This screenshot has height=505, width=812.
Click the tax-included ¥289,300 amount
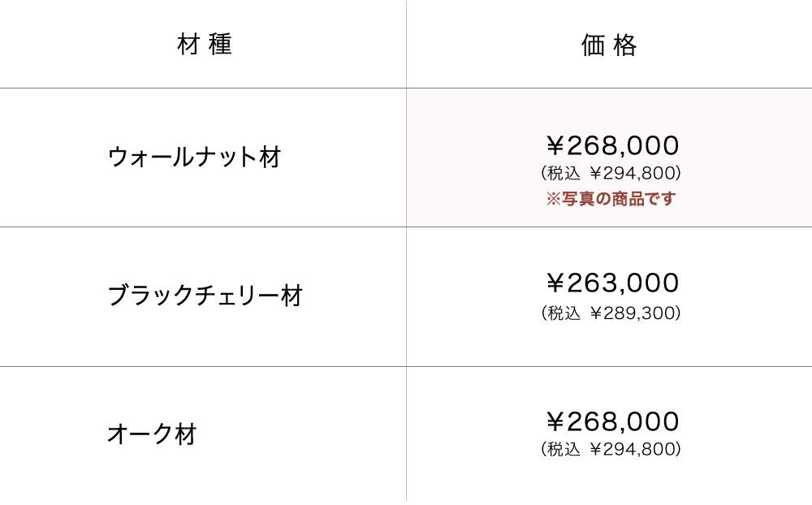(635, 313)
